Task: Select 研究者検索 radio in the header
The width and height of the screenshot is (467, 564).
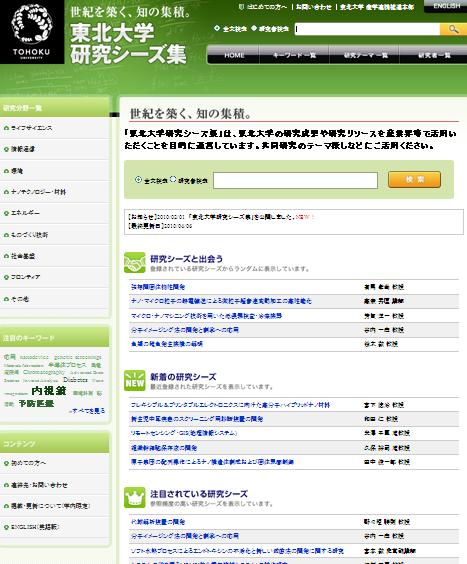Action: click(254, 28)
